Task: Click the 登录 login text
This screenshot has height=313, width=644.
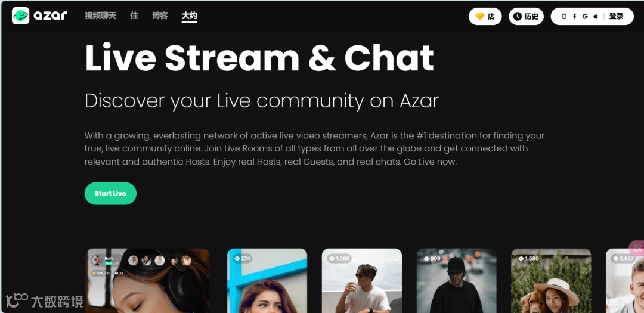Action: [616, 17]
